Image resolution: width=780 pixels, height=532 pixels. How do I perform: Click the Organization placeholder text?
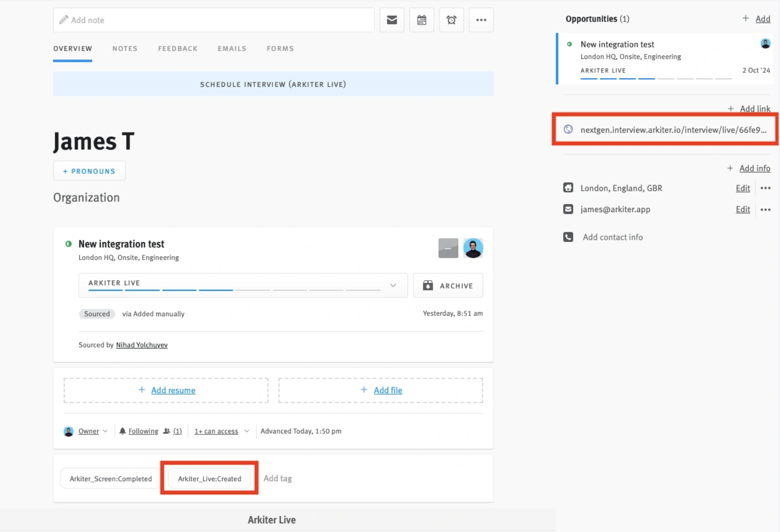coord(86,198)
